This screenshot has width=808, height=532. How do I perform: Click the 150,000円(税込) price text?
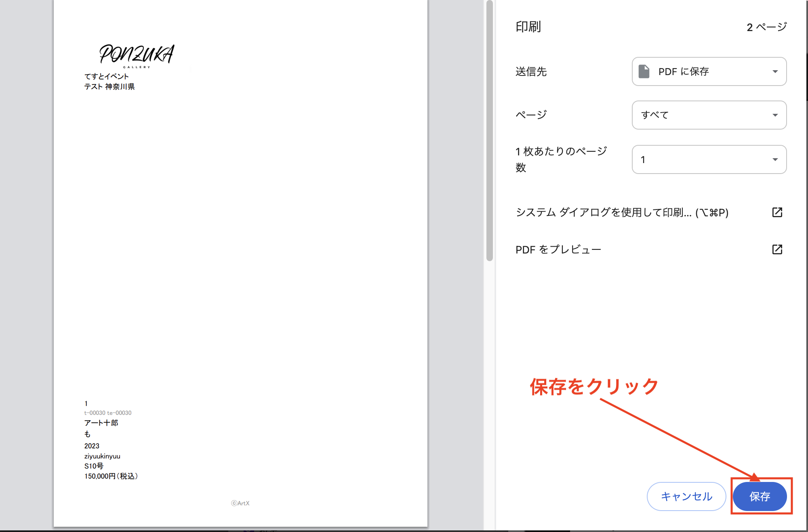click(x=111, y=476)
